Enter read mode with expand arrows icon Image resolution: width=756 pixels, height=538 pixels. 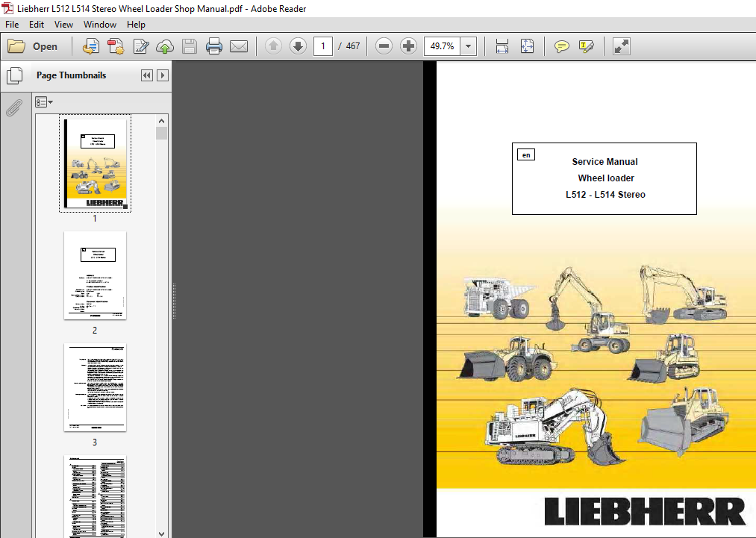pos(622,46)
